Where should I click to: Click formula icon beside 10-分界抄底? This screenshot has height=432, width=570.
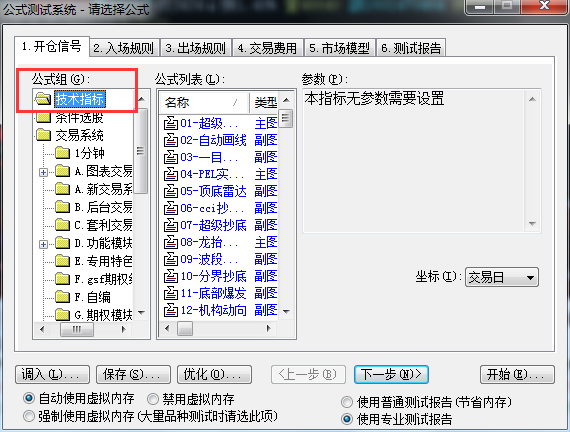pos(170,276)
